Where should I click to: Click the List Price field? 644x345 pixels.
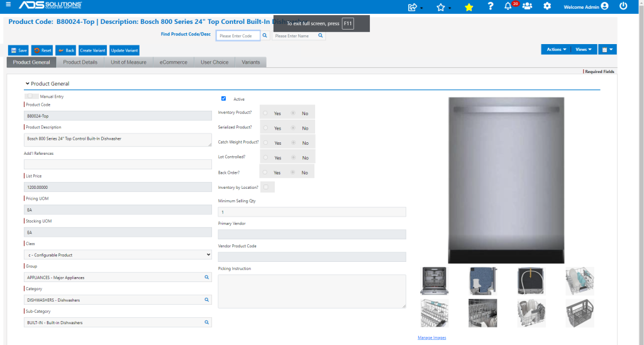118,187
